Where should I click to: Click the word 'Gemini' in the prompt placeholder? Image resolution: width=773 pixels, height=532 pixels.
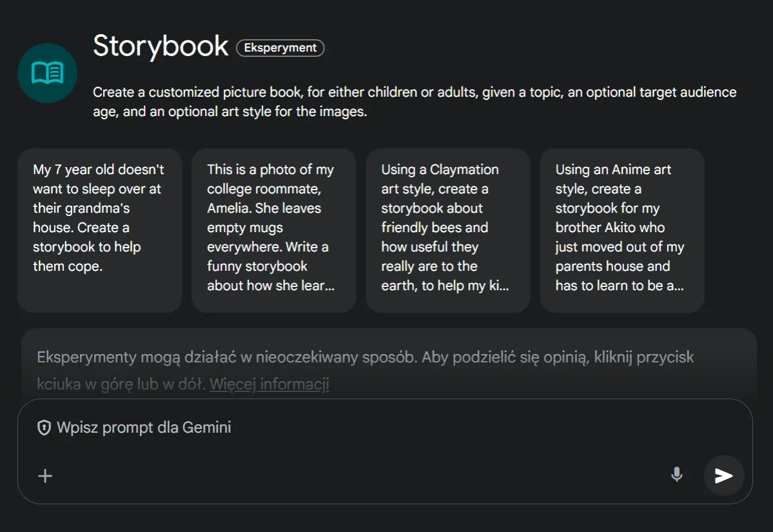206,428
